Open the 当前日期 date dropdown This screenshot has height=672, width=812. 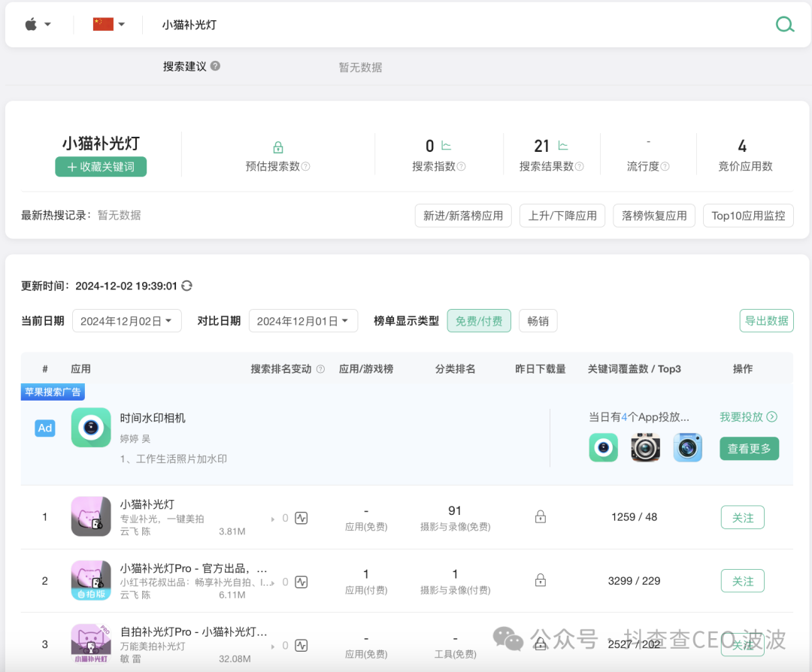point(126,320)
